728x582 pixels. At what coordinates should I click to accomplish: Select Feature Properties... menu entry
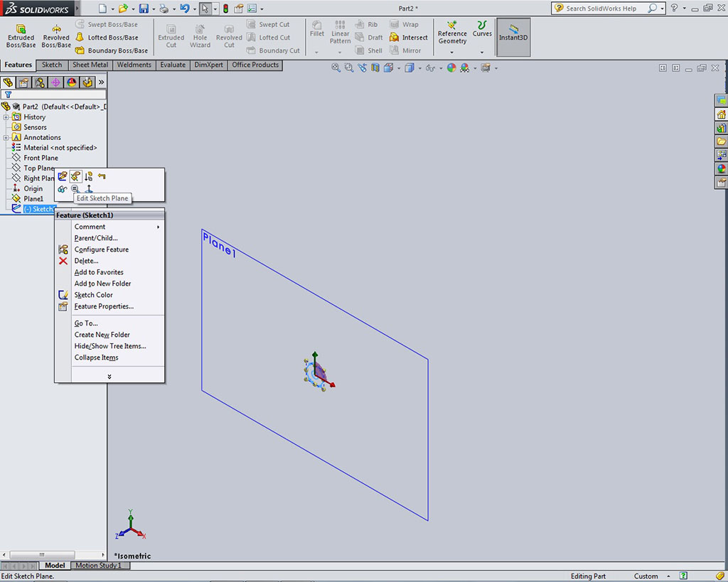tap(104, 306)
